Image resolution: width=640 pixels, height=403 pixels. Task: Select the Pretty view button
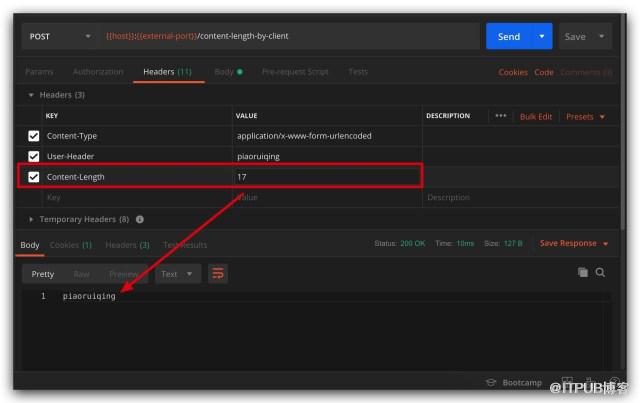(x=42, y=274)
